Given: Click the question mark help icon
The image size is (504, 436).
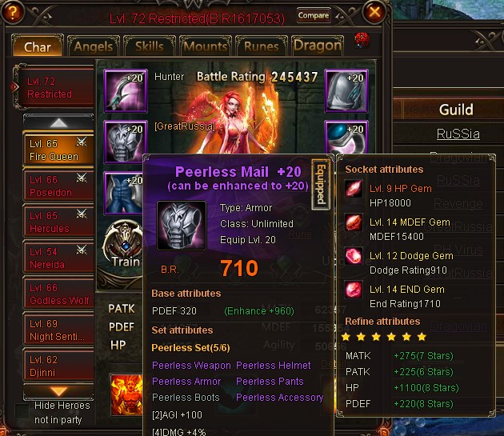Looking at the screenshot, I should tap(12, 12).
